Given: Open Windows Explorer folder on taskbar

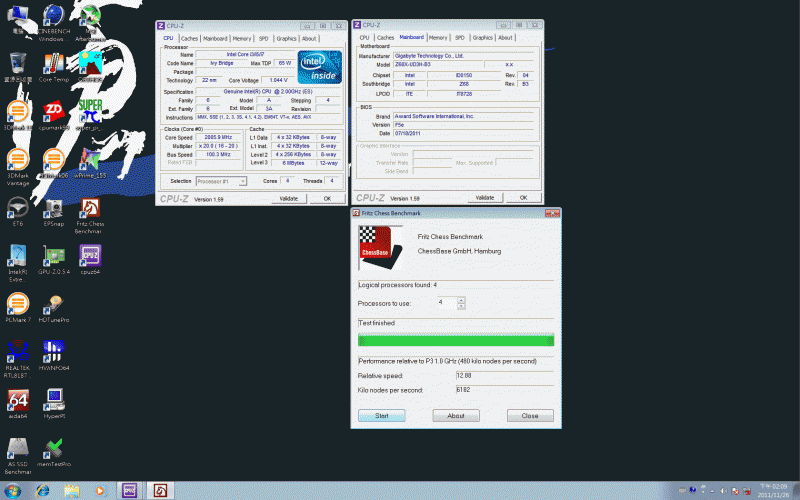Looking at the screenshot, I should pyautogui.click(x=72, y=491).
